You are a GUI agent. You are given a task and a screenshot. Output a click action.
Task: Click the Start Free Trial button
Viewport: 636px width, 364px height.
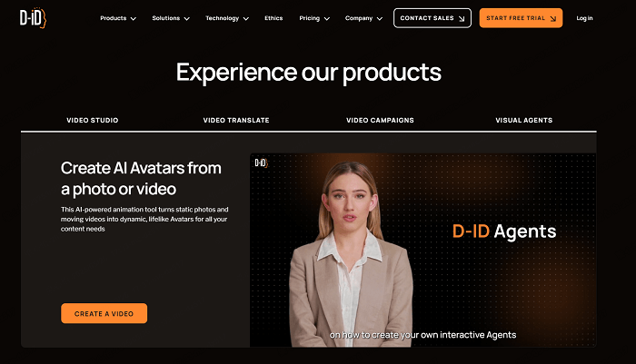(x=521, y=18)
